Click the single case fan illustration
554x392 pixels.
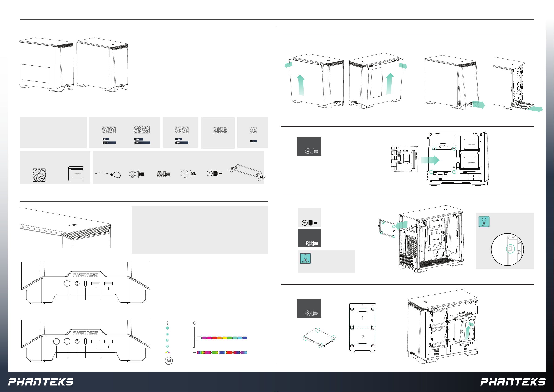39,175
